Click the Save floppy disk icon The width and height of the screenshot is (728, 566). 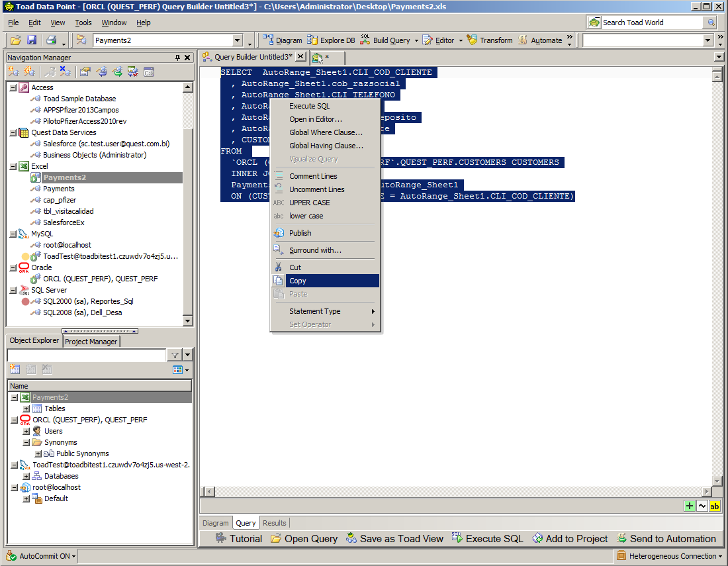tap(32, 40)
